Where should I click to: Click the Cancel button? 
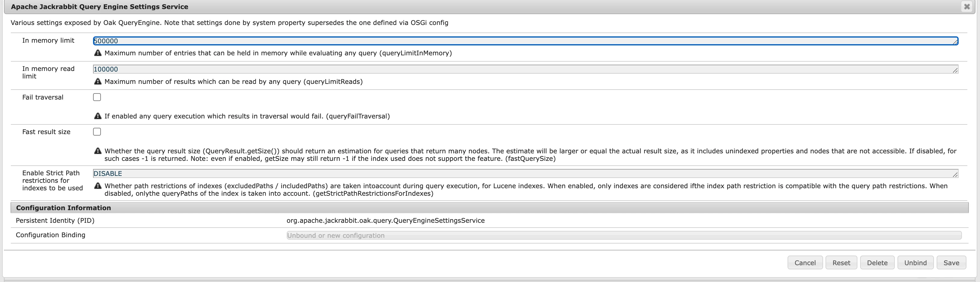point(805,263)
